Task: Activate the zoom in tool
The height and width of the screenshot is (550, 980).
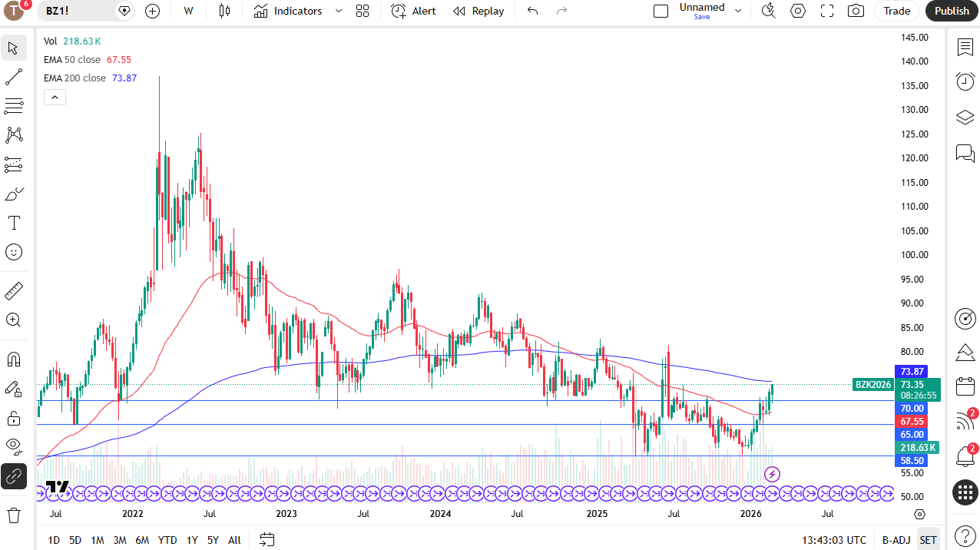Action: [x=14, y=320]
